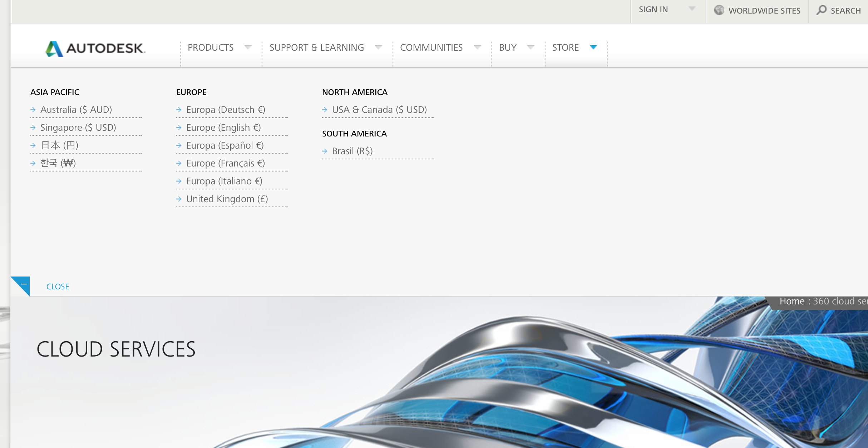Click the Autodesk logo
This screenshot has height=448, width=868.
click(x=95, y=49)
